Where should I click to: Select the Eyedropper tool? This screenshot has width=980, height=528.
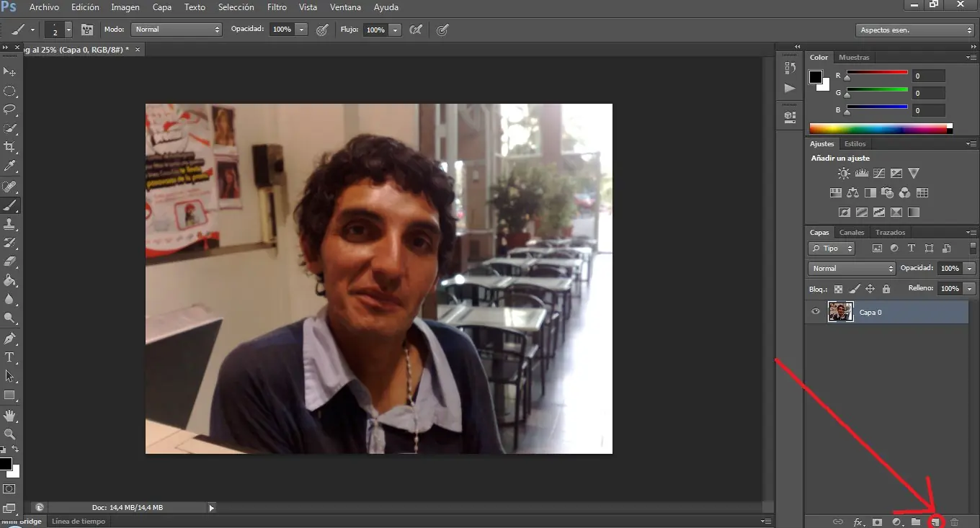[x=10, y=166]
